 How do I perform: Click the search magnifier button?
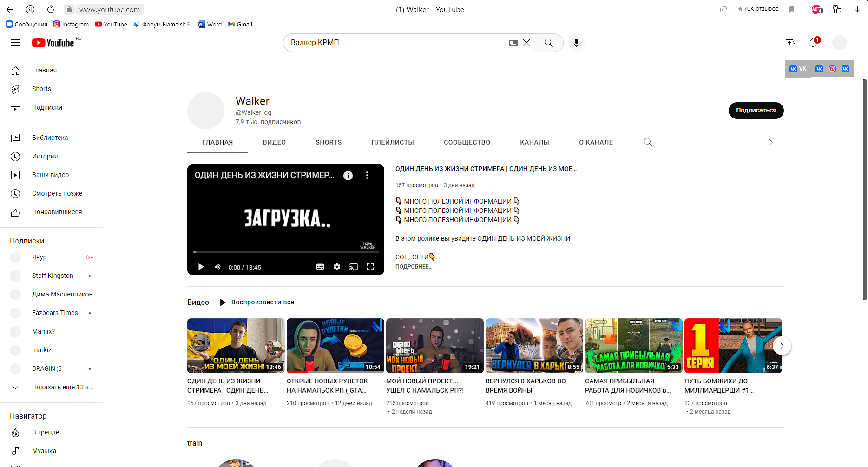(x=549, y=43)
